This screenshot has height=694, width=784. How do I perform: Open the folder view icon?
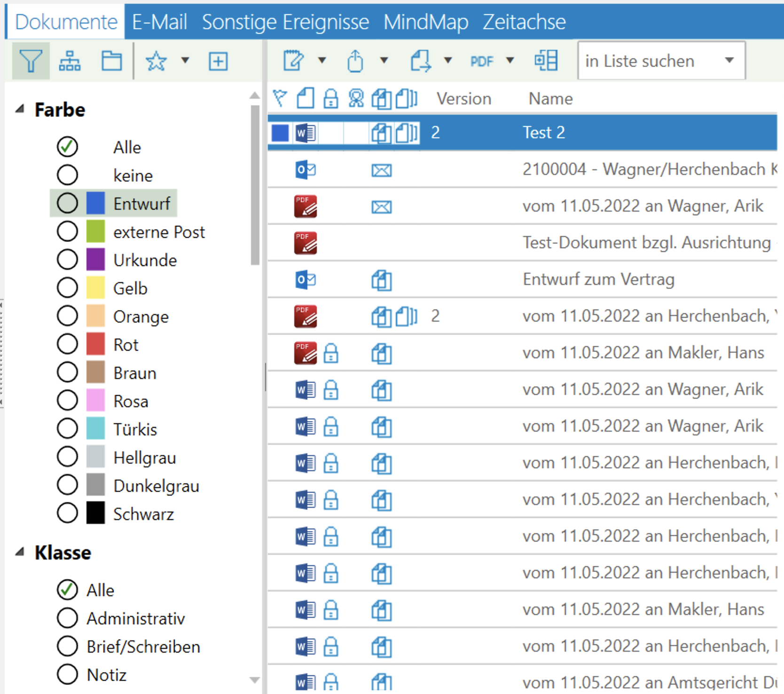(x=111, y=61)
